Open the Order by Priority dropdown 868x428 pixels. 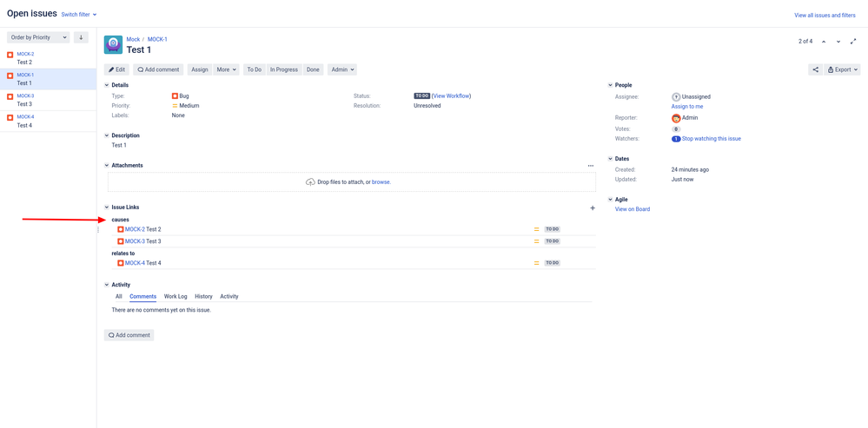tap(38, 37)
